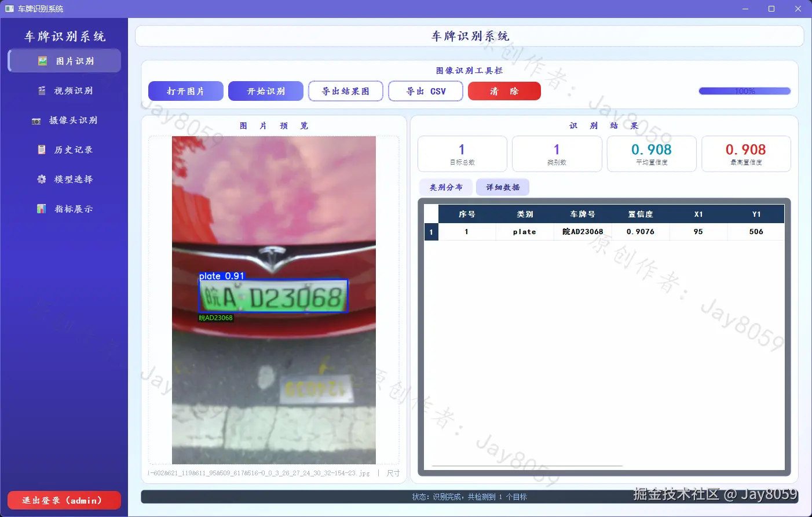Click the horizontal scrollbar under table

coord(527,465)
